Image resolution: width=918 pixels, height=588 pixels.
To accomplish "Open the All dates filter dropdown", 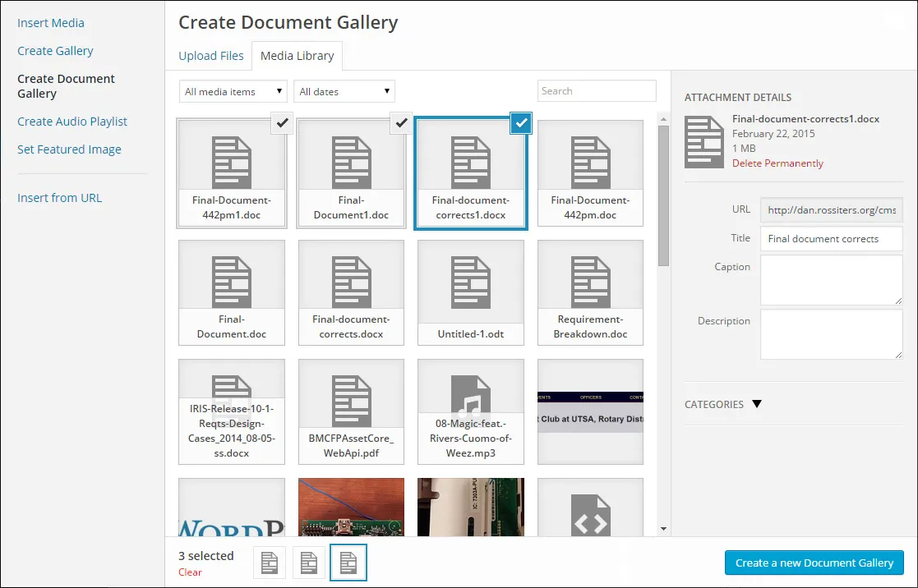I will coord(344,91).
